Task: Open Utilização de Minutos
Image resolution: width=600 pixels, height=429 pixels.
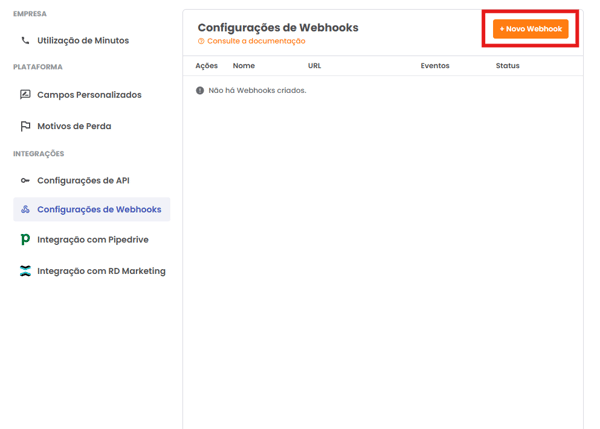Action: (83, 41)
